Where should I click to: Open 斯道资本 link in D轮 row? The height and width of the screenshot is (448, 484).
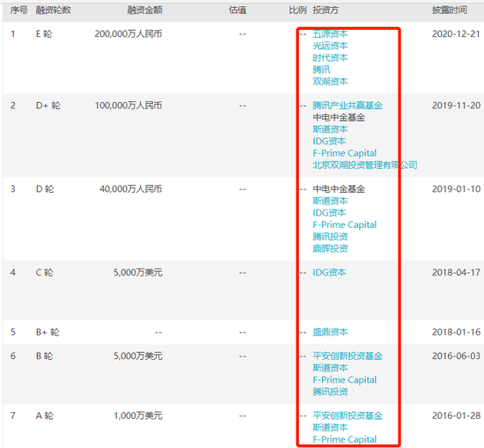pos(330,201)
